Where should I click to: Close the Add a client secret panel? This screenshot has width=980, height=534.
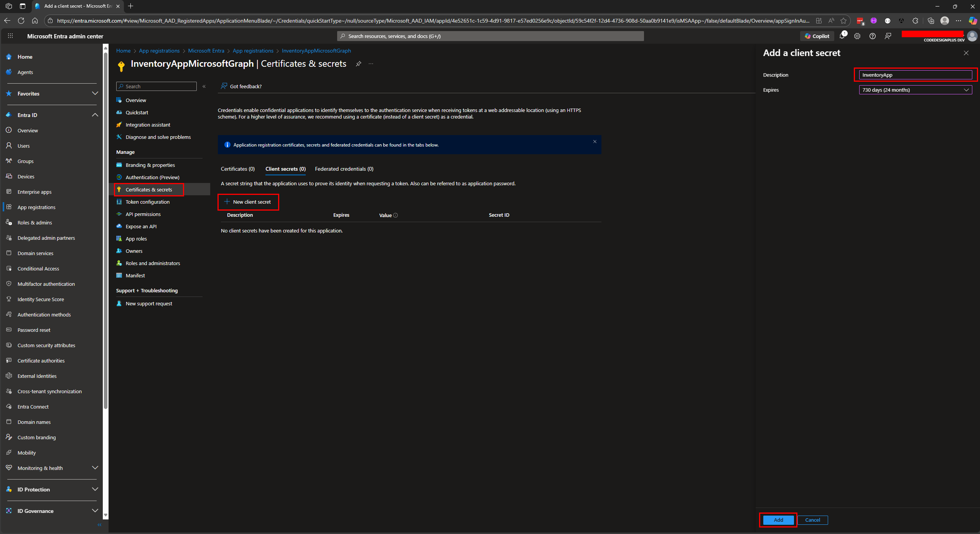(966, 53)
